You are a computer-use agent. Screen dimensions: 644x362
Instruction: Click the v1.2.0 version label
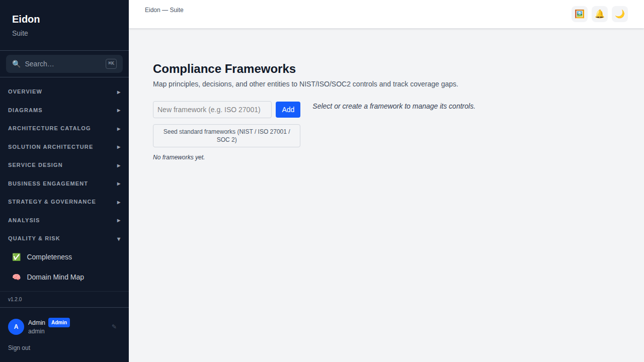click(x=15, y=299)
